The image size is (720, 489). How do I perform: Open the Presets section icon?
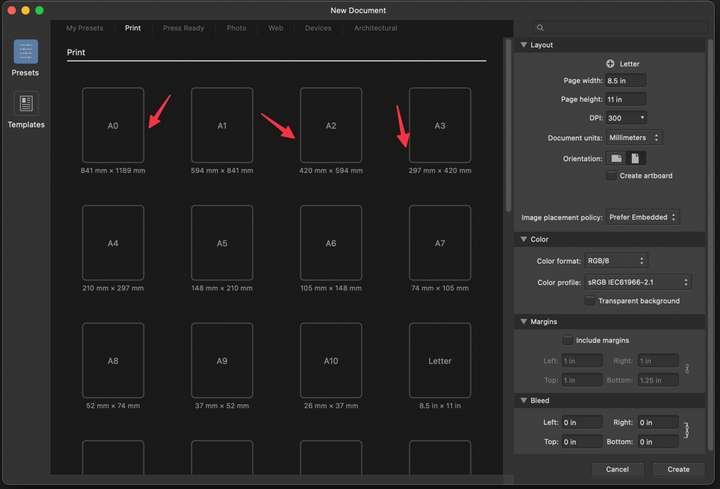click(x=26, y=51)
